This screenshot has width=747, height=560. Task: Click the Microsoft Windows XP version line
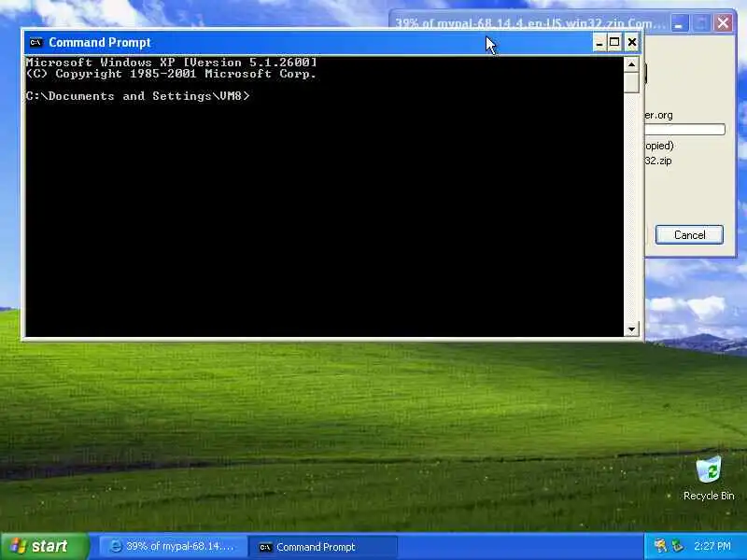pos(171,63)
